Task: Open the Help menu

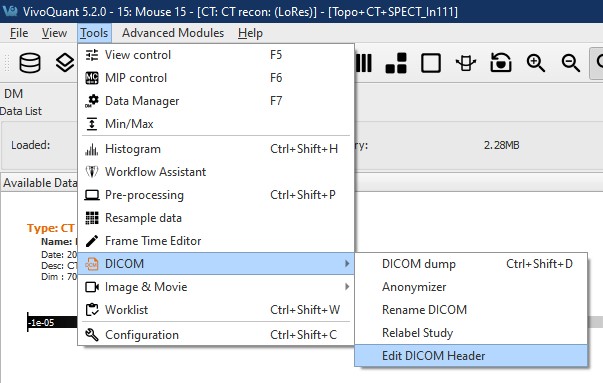Action: pos(250,33)
